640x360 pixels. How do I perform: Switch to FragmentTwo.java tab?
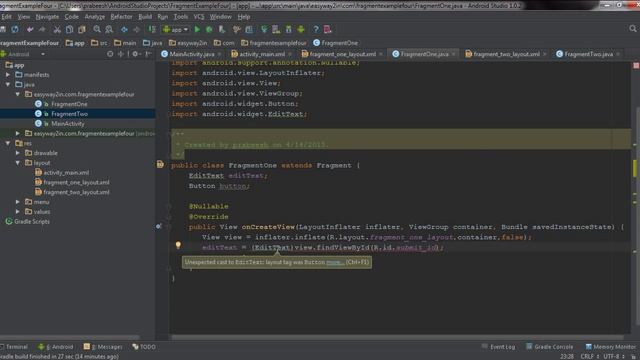588,54
